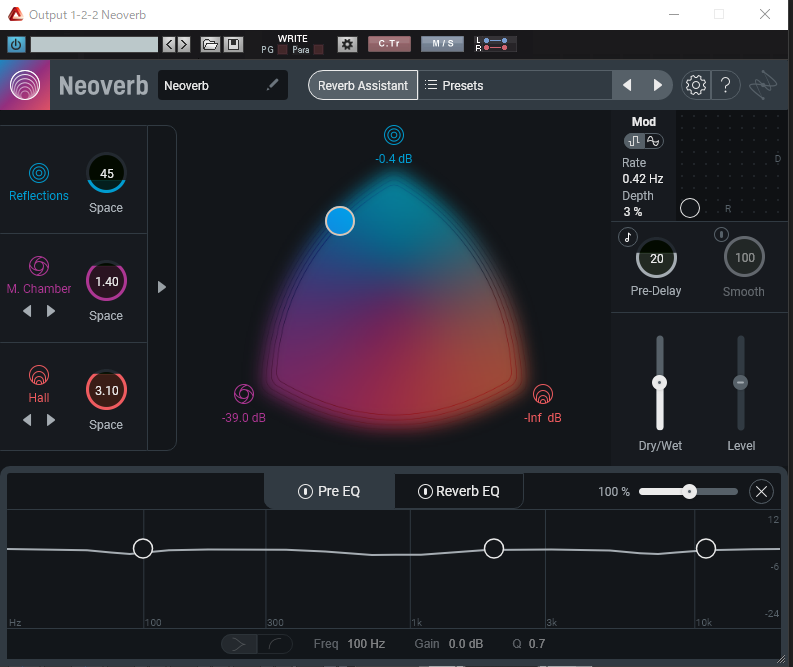793x667 pixels.
Task: Select previous M. Chamber reverb type
Action: tap(27, 311)
